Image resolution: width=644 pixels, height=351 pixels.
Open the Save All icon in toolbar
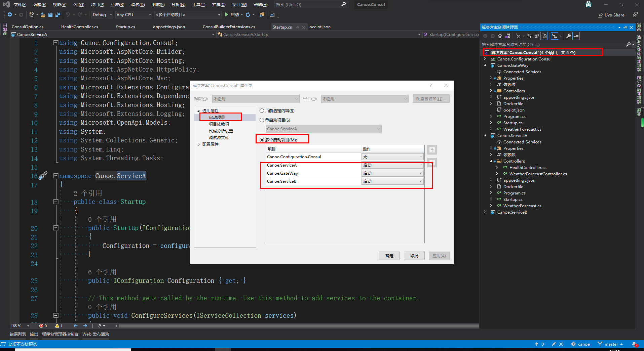click(58, 15)
